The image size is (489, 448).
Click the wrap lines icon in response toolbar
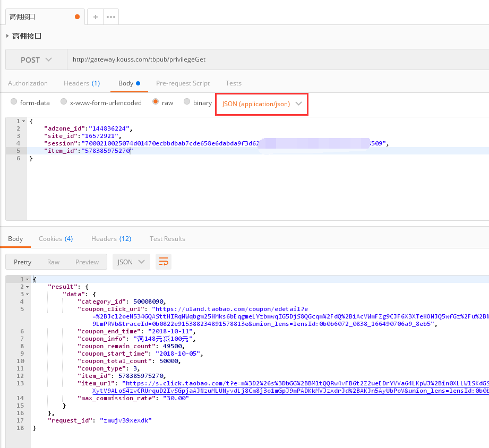164,262
